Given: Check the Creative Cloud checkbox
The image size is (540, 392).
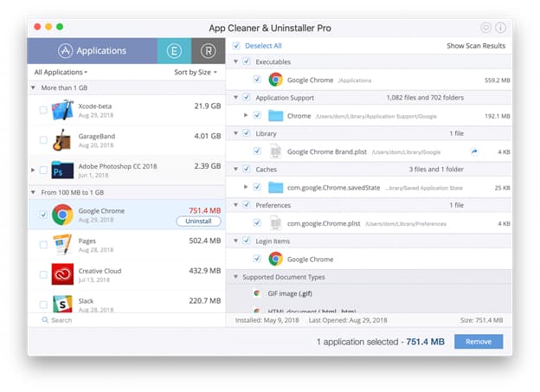Looking at the screenshot, I should [x=43, y=274].
